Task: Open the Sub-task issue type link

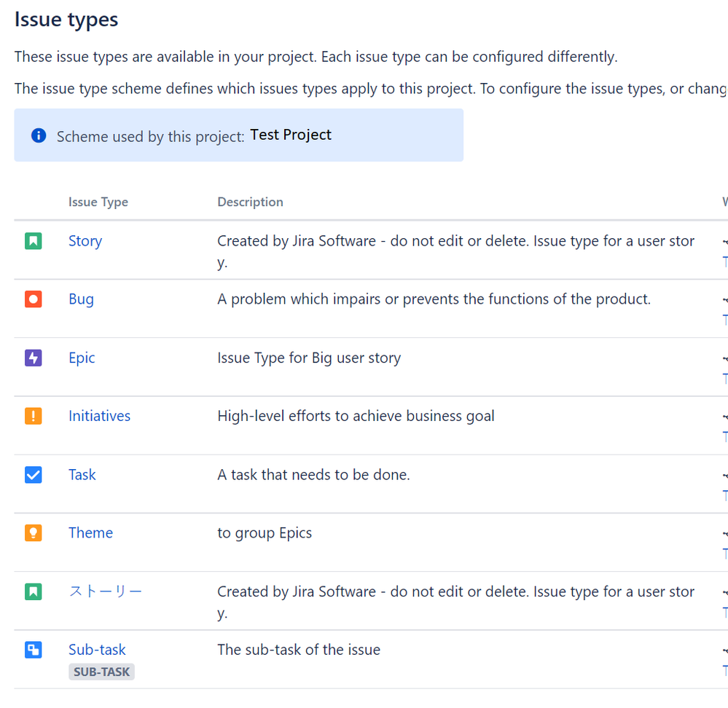Action: [97, 650]
